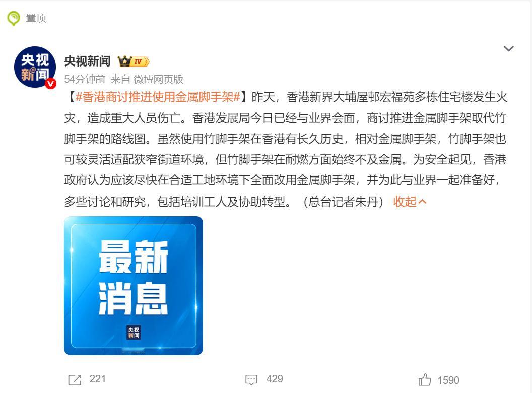This screenshot has width=532, height=393.
Task: Click the red verified V badge
Action: click(x=51, y=83)
